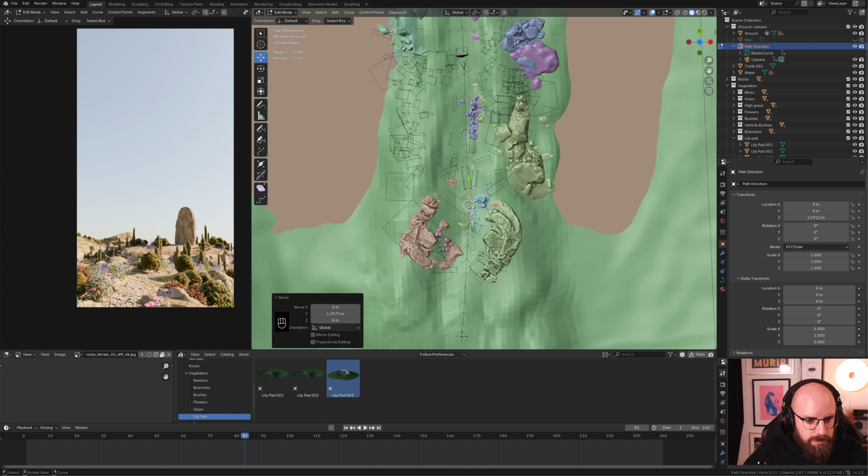Expand the Relations panel
Image resolution: width=868 pixels, height=476 pixels.
744,353
